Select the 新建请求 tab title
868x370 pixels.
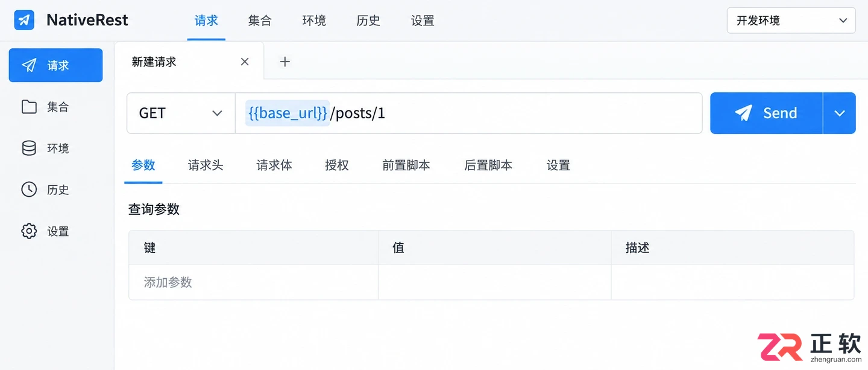pos(154,62)
